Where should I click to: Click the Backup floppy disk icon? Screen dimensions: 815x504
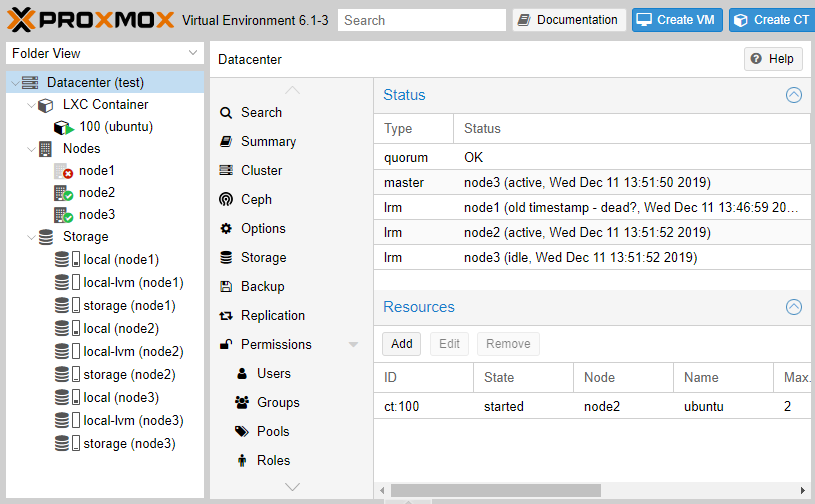pyautogui.click(x=226, y=287)
